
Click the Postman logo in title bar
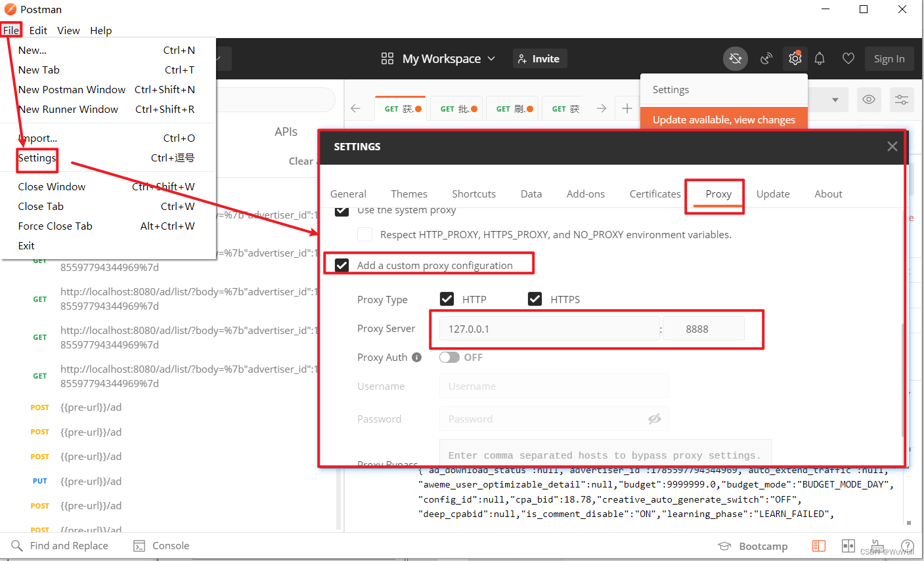tap(11, 9)
